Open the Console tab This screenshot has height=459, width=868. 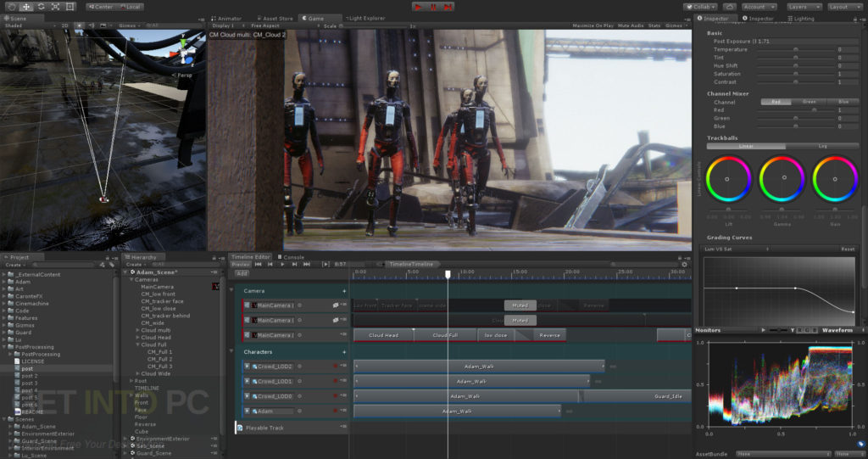292,256
